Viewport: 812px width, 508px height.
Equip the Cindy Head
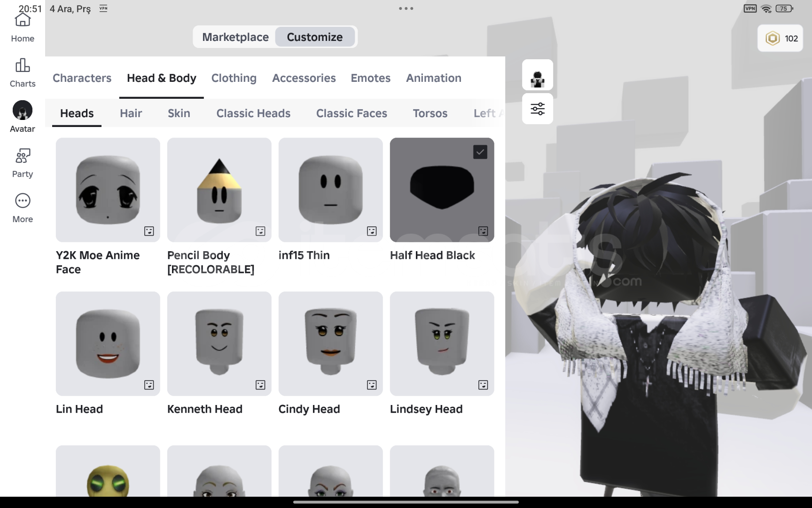click(331, 344)
